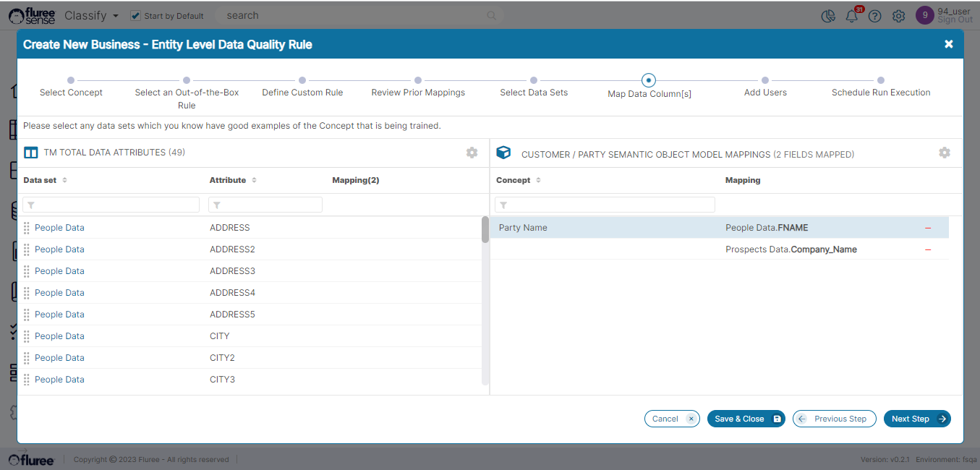Click the Data set filter input field
Image resolution: width=980 pixels, height=470 pixels.
point(111,205)
